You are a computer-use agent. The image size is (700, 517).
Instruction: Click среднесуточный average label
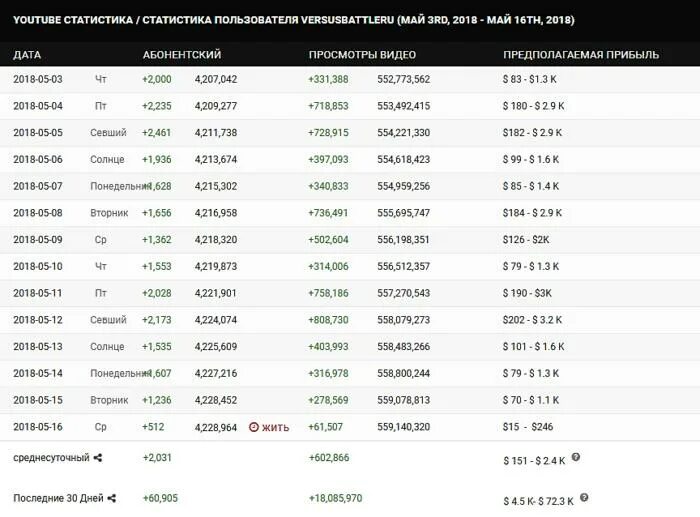[x=51, y=458]
